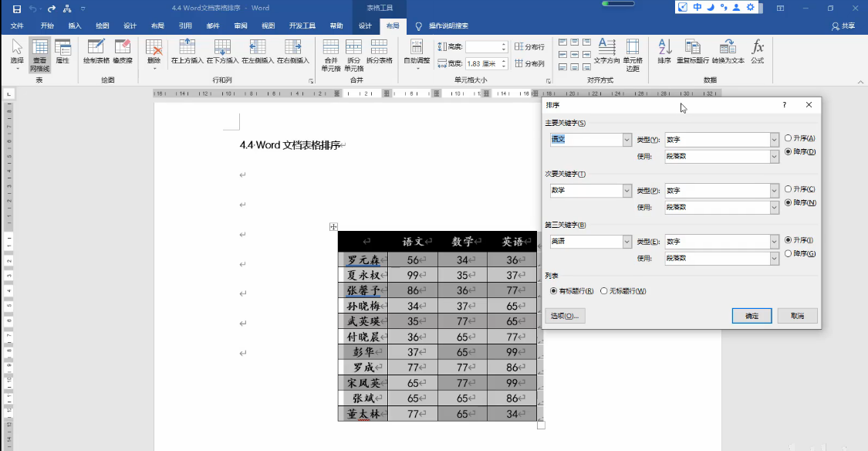Select 降序(D) for primary keyword
The image size is (868, 451).
[800, 151]
